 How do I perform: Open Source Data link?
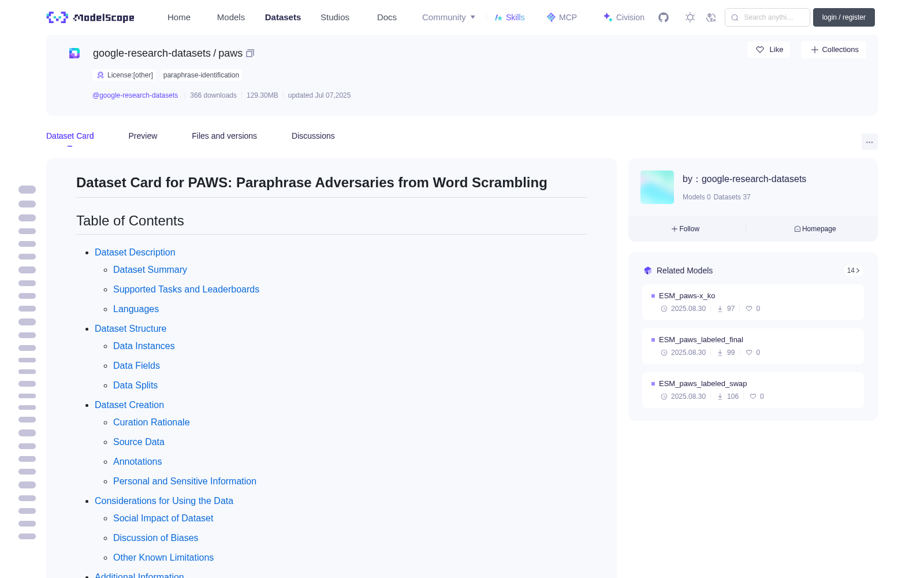pyautogui.click(x=139, y=442)
